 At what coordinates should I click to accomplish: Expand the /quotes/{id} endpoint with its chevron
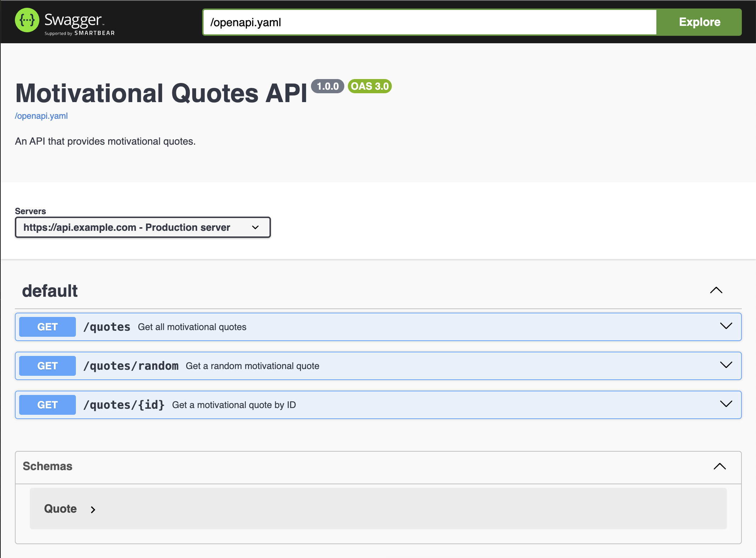click(x=726, y=404)
